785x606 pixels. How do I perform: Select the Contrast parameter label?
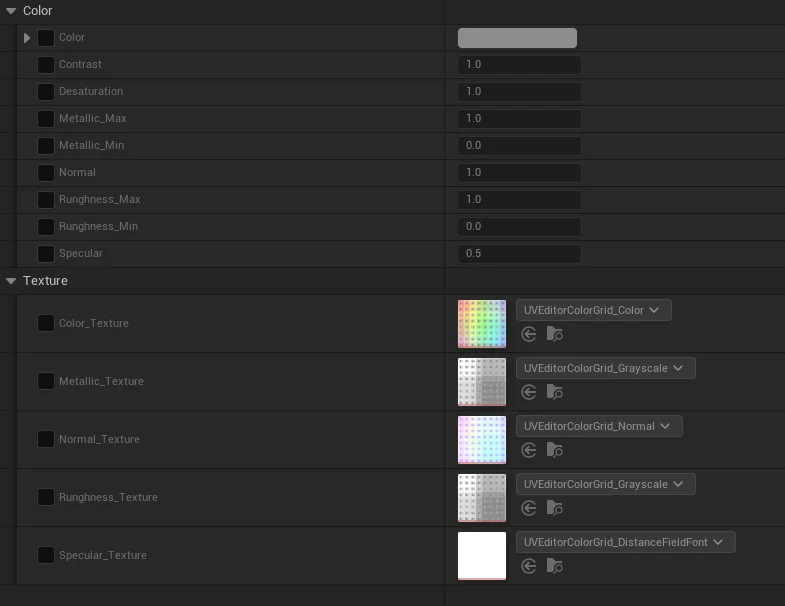tap(80, 65)
